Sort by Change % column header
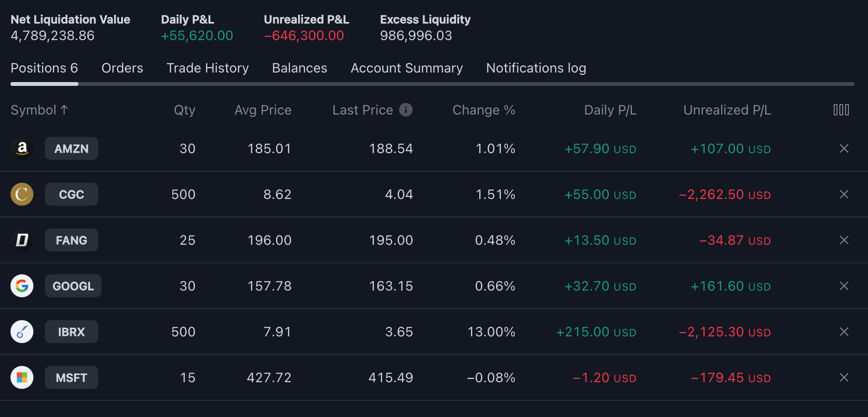This screenshot has height=417, width=868. tap(484, 110)
